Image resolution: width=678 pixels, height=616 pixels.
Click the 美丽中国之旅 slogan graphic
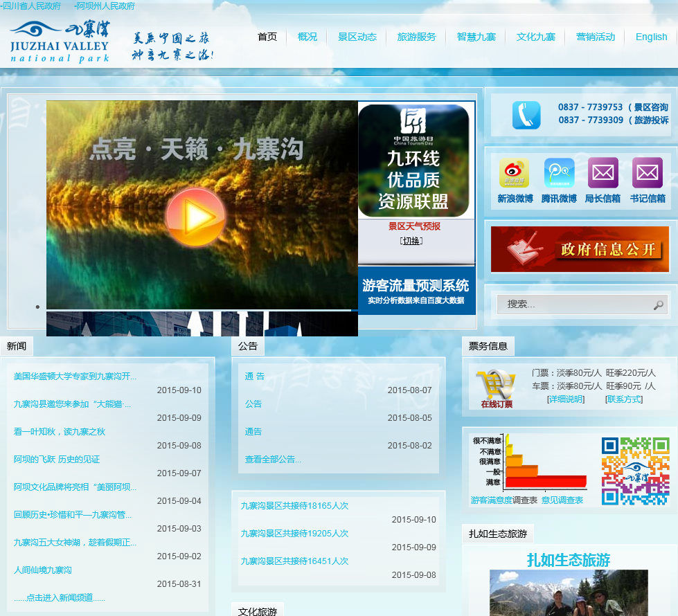click(x=172, y=46)
